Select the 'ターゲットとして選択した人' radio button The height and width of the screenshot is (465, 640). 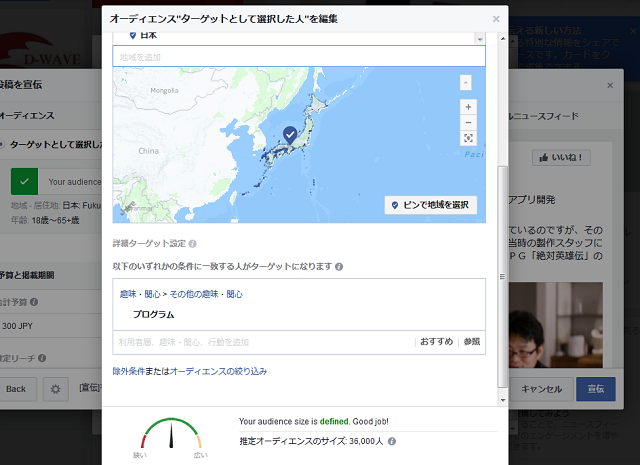[x=3, y=145]
